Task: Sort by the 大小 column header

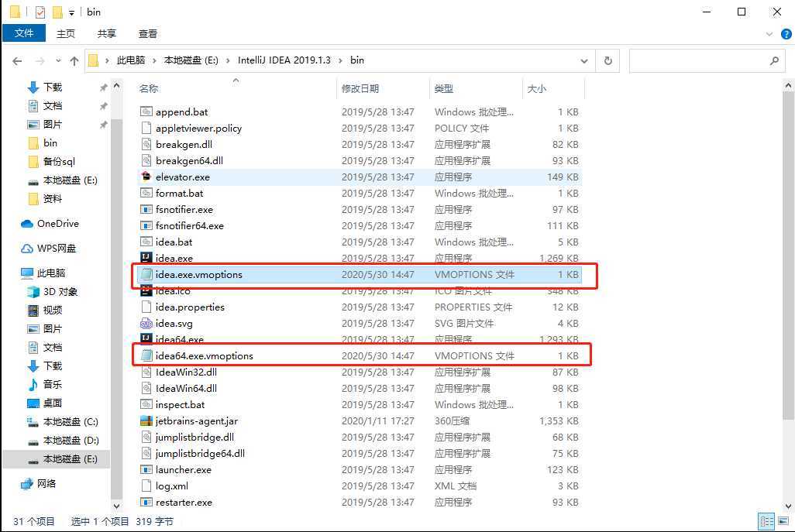Action: (553, 88)
